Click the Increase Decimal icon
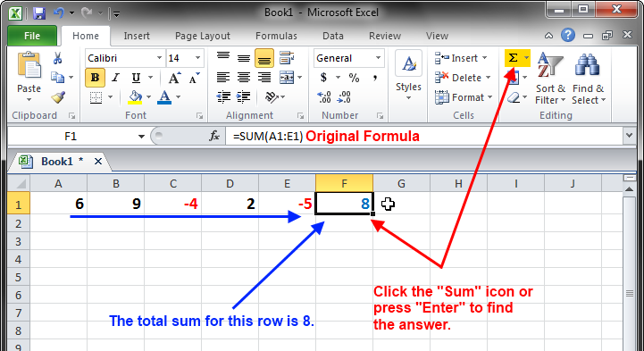This screenshot has width=644, height=351. [324, 97]
